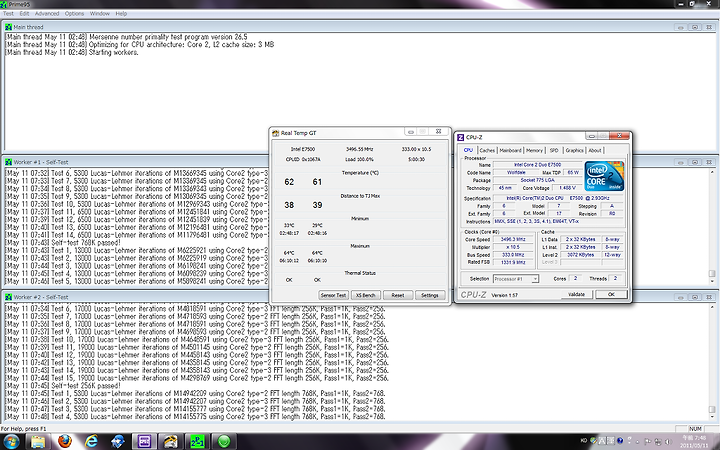Click the Code Name field Wolfdale

pos(516,172)
